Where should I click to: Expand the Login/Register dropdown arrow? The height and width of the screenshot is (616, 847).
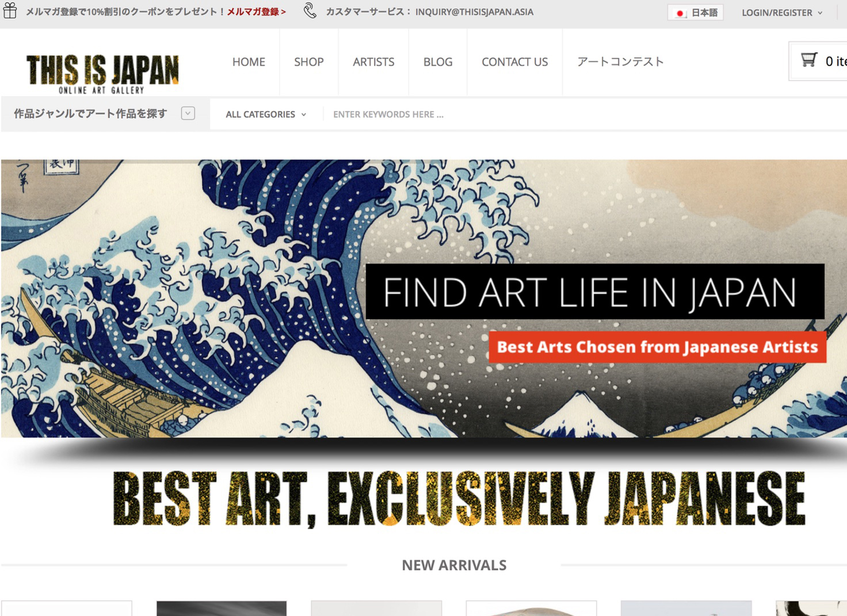(x=820, y=13)
